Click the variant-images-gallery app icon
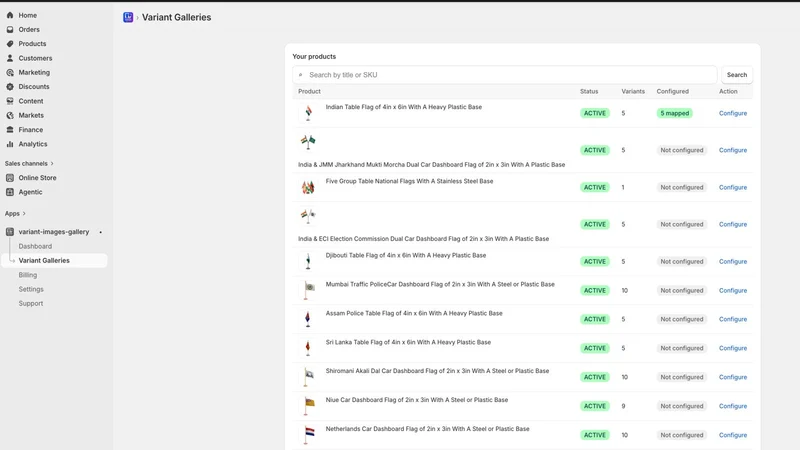The width and height of the screenshot is (800, 450). click(10, 232)
